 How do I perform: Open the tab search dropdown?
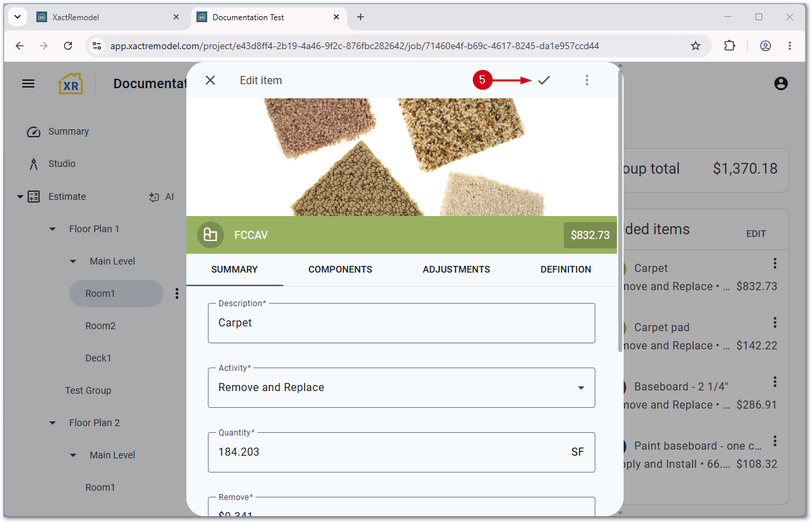tap(17, 17)
